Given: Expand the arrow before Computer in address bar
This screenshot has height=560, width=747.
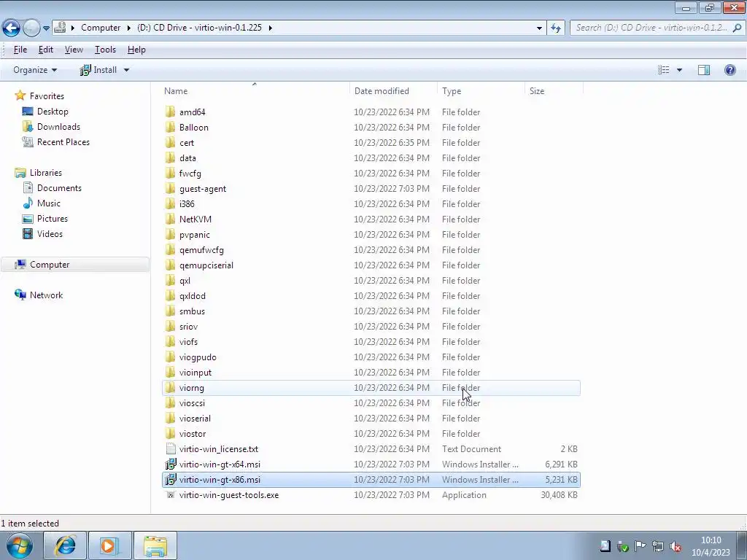Looking at the screenshot, I should click(73, 28).
